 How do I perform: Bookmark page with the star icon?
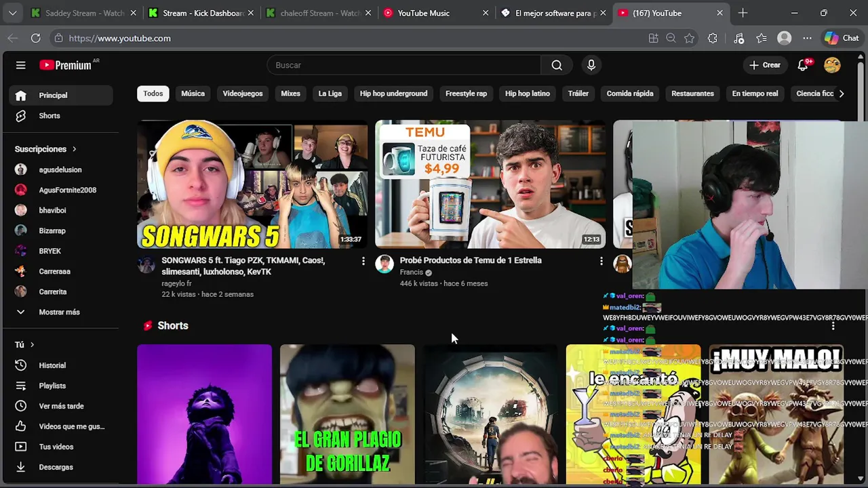click(x=689, y=39)
